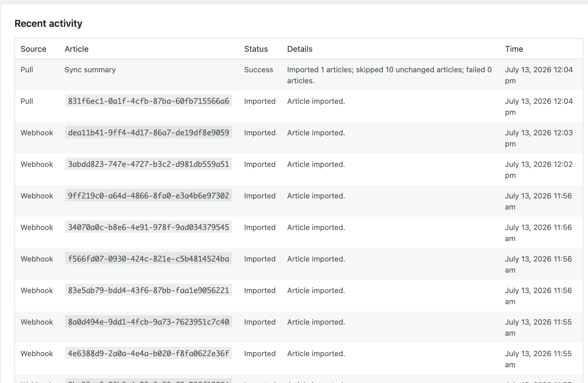Click 'Imported' status in the 4e6388d9 row
The height and width of the screenshot is (383, 588).
tap(259, 354)
